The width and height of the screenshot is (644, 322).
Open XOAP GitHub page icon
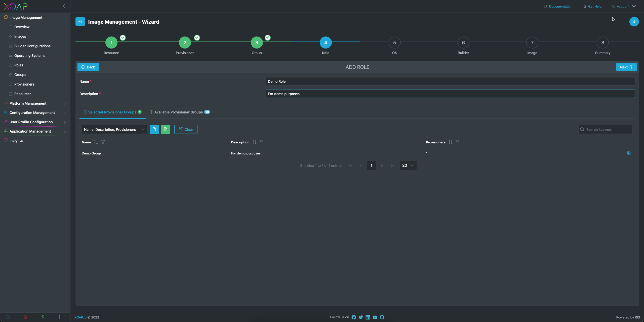coord(382,317)
